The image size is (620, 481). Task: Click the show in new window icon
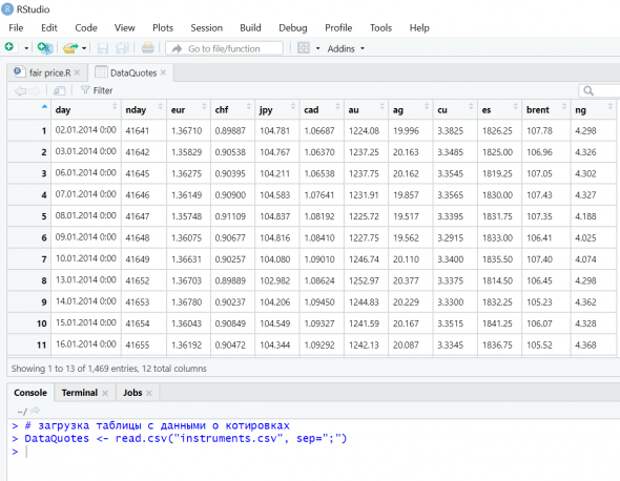pyautogui.click(x=59, y=91)
